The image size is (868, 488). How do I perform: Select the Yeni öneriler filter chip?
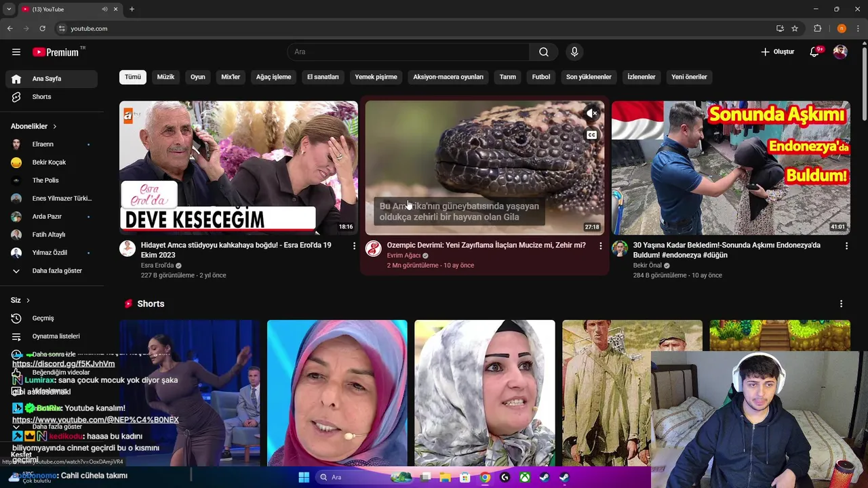coord(689,77)
